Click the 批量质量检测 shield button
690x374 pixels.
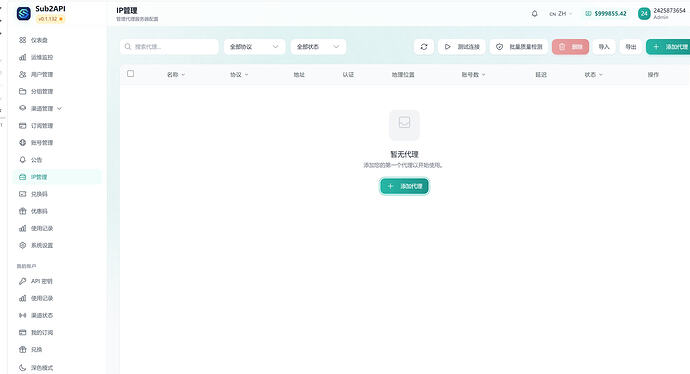tap(519, 47)
